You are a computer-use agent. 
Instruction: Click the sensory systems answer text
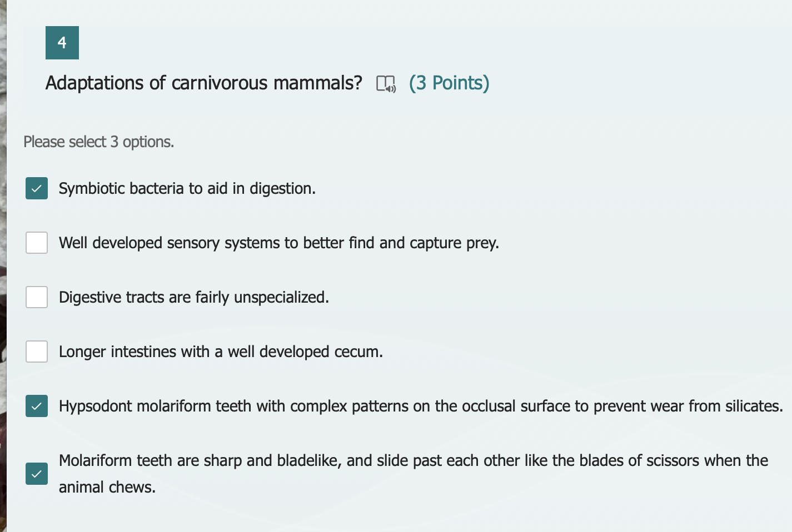click(x=278, y=243)
